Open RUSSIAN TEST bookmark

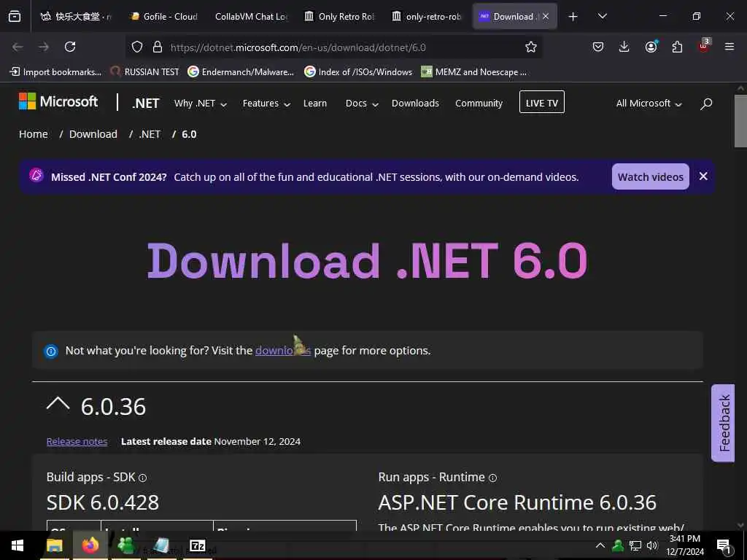144,72
